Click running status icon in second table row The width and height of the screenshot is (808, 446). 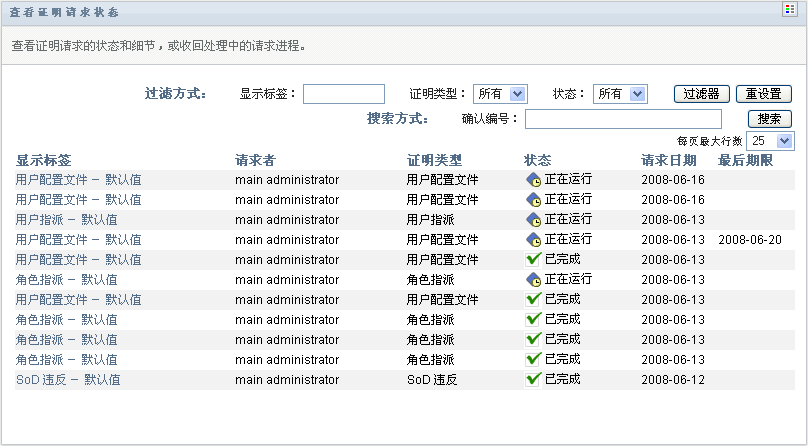click(534, 200)
